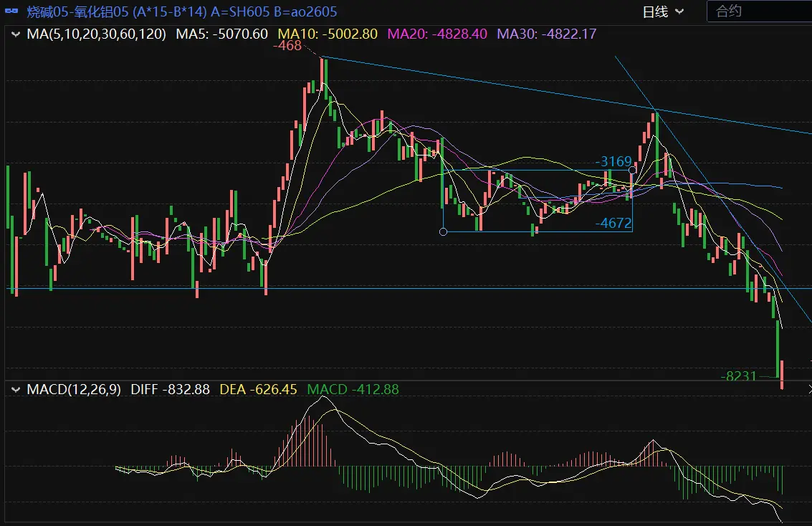Viewport: 812px width, 526px height.
Task: Click the MA5 value label
Action: click(221, 34)
